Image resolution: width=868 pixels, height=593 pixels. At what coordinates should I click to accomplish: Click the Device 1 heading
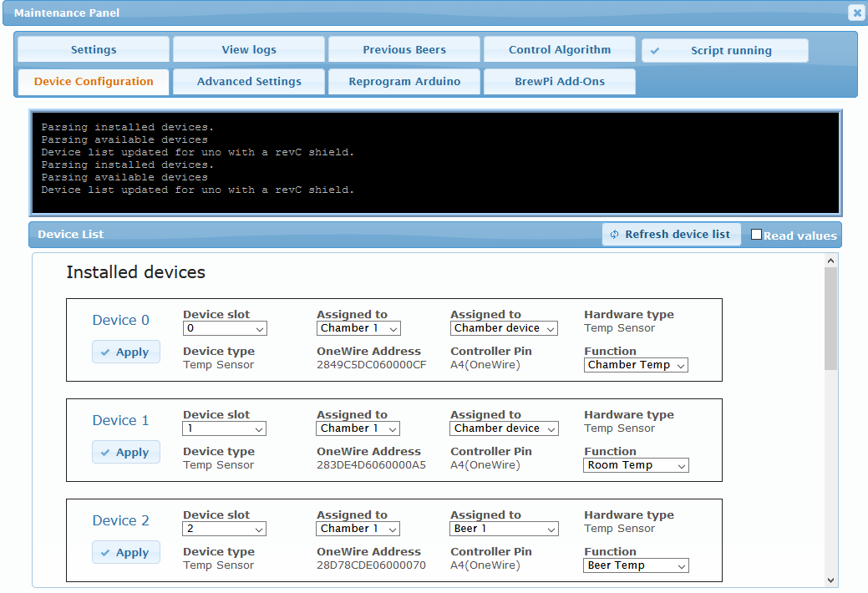click(120, 420)
